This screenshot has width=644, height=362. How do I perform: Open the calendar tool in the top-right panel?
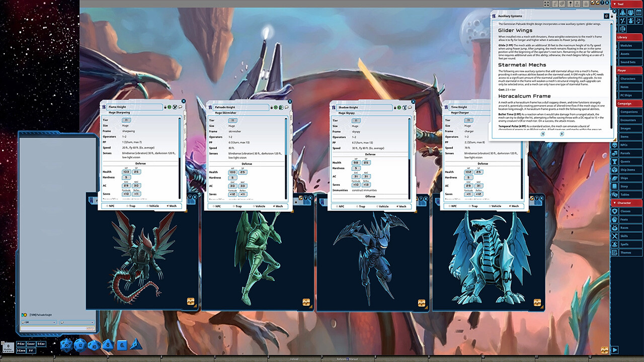[x=638, y=12]
